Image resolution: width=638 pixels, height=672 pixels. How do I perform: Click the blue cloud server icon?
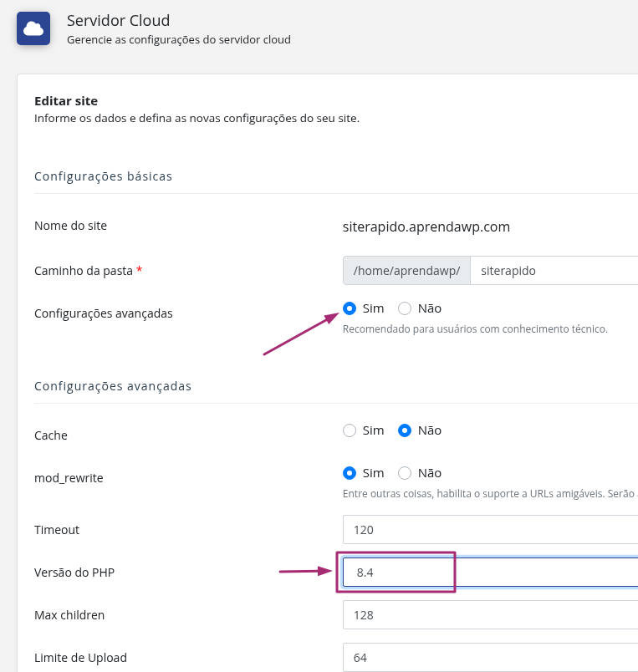coord(33,28)
